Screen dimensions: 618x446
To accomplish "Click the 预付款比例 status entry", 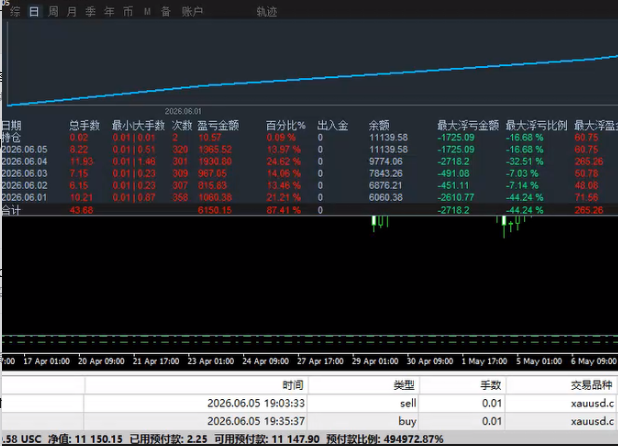I will click(385, 439).
